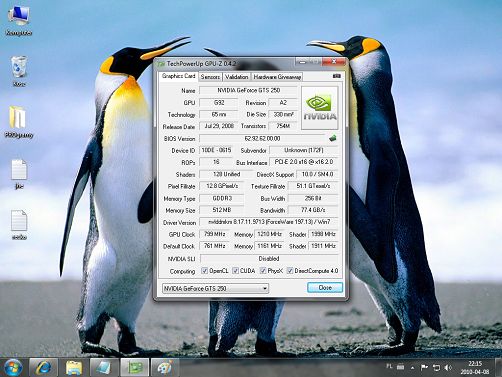
Task: Open the Windows Start orb
Action: (x=13, y=367)
